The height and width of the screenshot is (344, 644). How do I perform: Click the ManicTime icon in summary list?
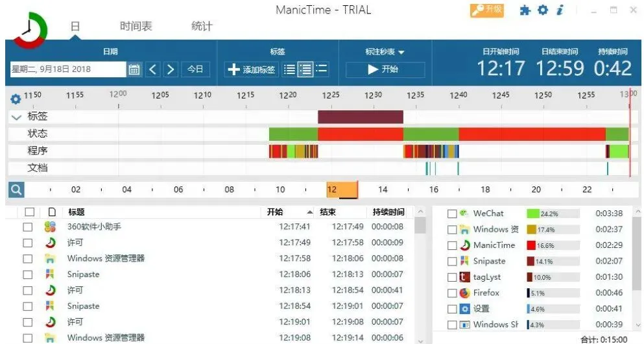tap(464, 245)
